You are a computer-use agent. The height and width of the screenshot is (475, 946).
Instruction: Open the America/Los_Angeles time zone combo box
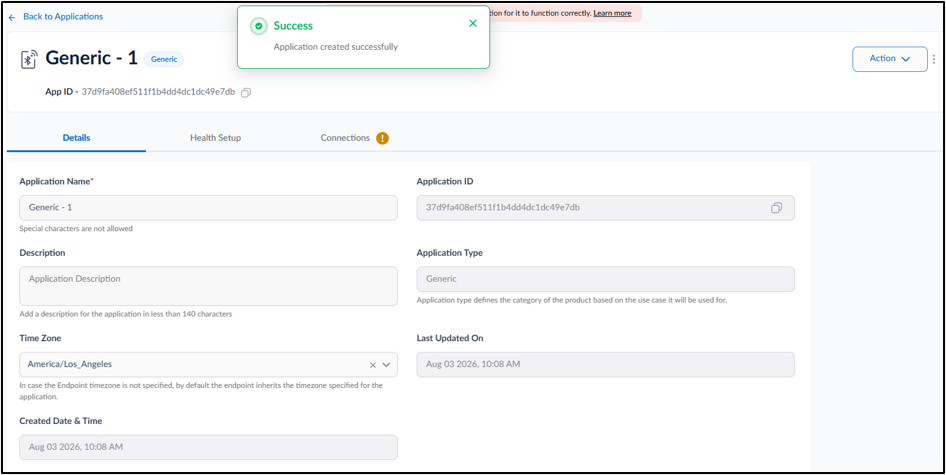coord(208,365)
